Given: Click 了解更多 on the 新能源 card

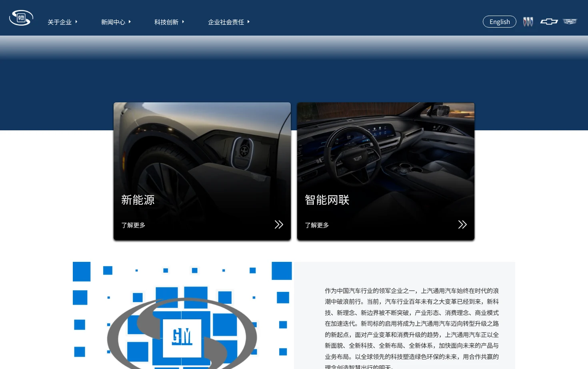Looking at the screenshot, I should (133, 225).
